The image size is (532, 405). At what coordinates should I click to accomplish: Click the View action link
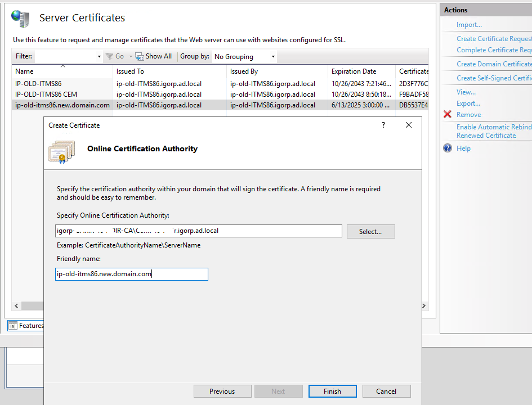pos(466,92)
